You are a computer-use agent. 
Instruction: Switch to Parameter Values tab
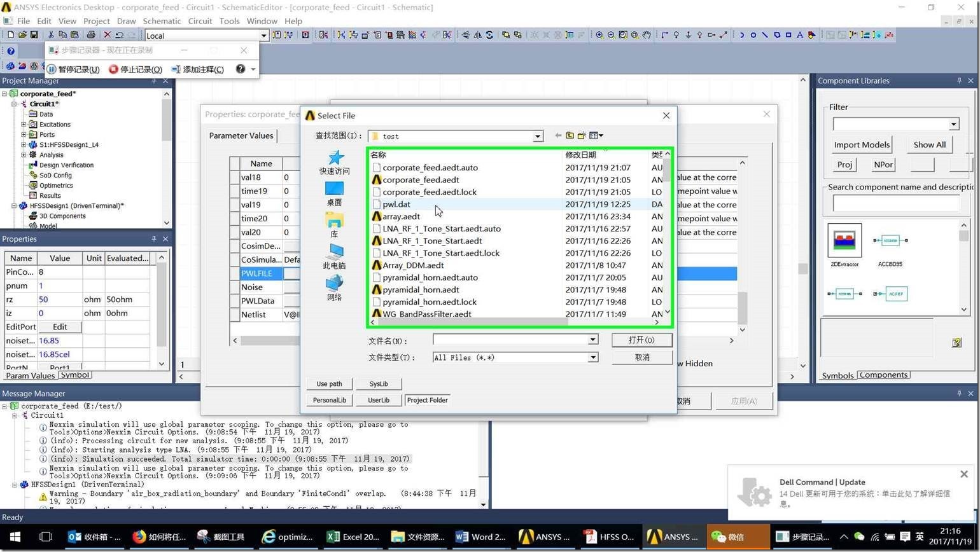[x=241, y=135]
